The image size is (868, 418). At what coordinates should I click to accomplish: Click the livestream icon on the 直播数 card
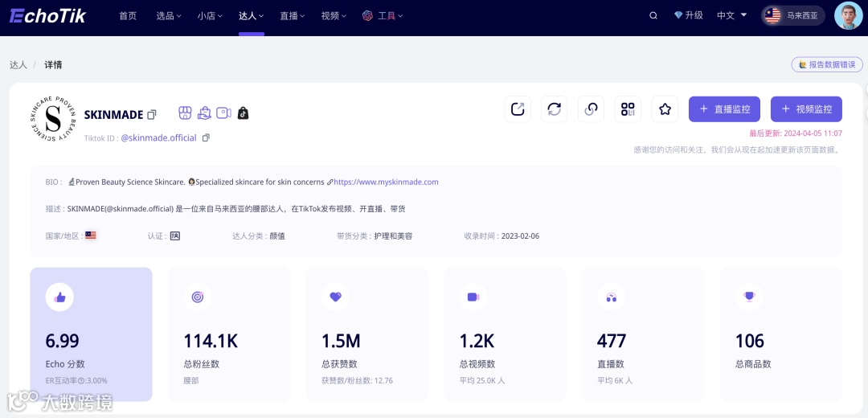point(611,297)
